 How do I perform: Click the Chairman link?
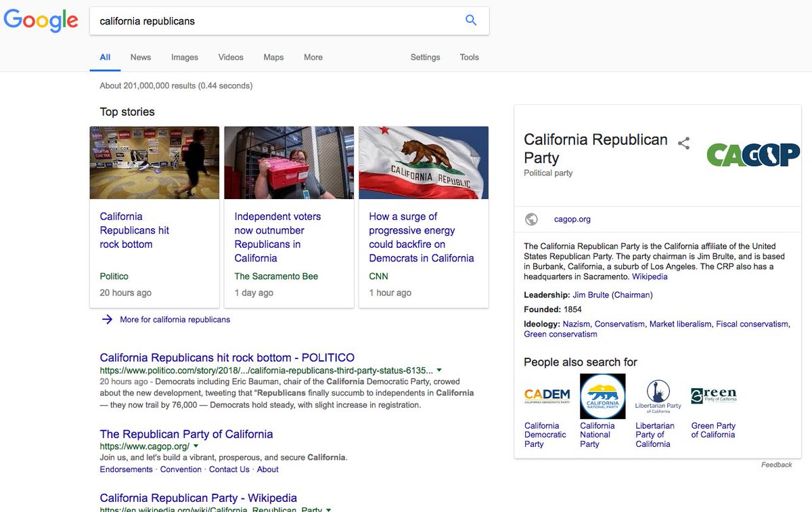[632, 295]
